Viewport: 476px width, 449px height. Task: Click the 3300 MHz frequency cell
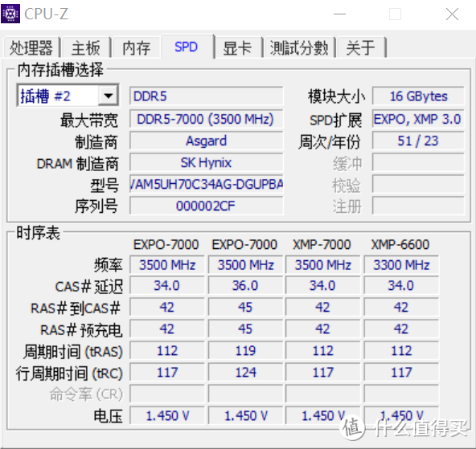pyautogui.click(x=401, y=265)
